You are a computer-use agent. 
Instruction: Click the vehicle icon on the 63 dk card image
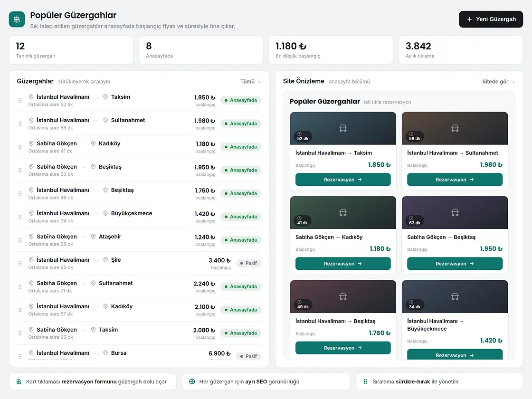click(x=455, y=212)
